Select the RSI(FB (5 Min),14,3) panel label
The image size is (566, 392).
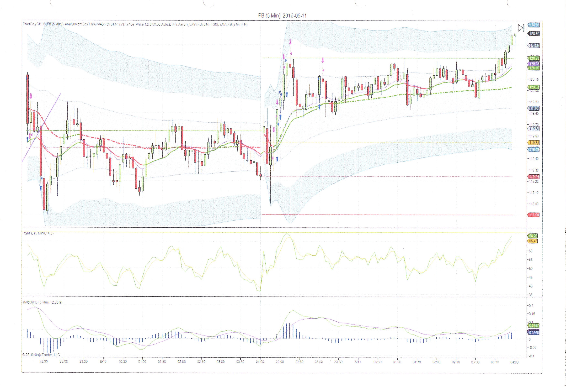tap(38, 233)
